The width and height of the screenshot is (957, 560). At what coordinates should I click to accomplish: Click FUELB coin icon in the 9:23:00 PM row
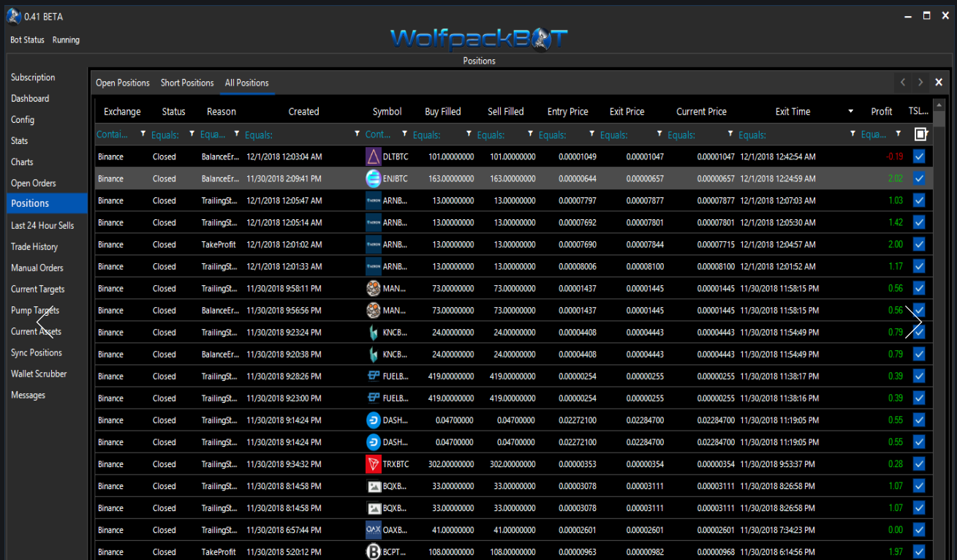(373, 398)
